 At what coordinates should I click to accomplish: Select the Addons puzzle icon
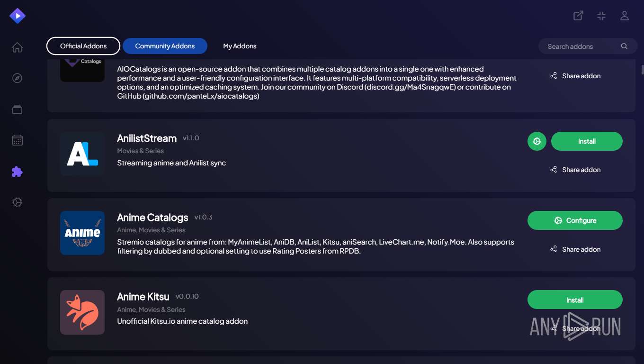17,172
